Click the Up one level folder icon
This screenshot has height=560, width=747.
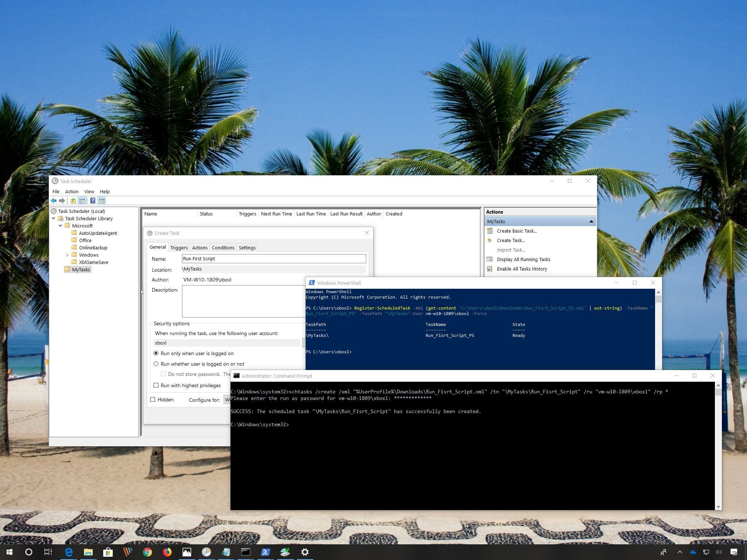pyautogui.click(x=73, y=201)
